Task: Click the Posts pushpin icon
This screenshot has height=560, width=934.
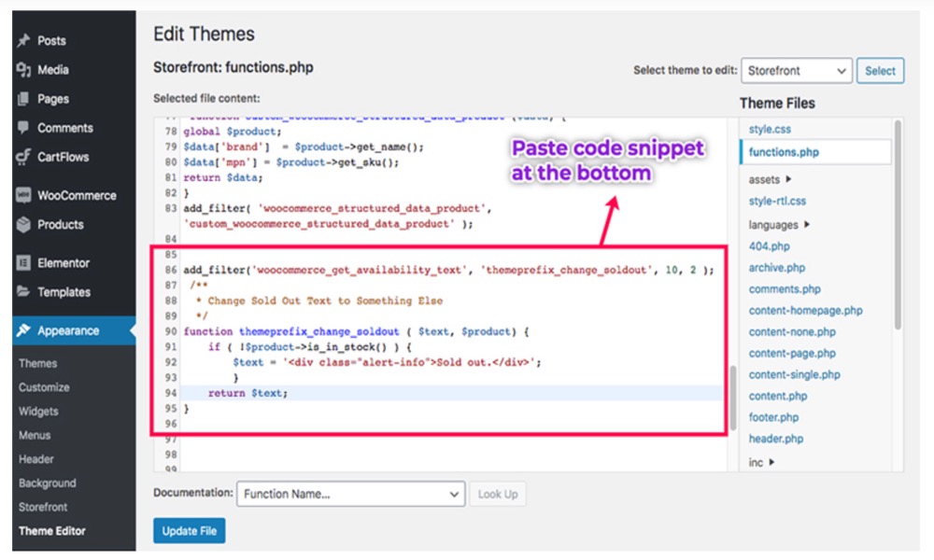Action: tap(24, 40)
